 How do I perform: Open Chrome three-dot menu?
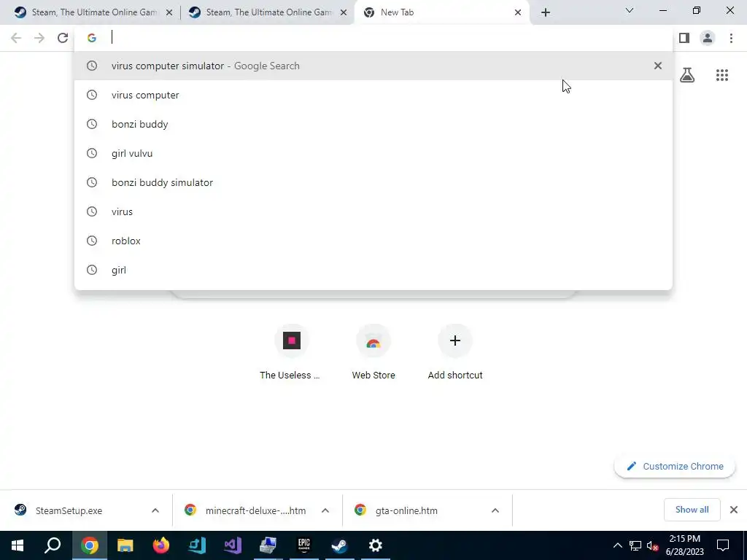(731, 38)
